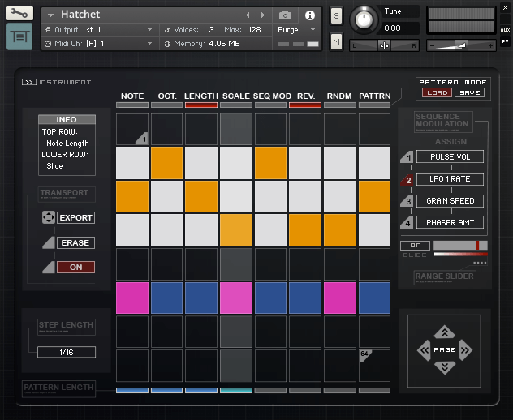513x420 pixels.
Task: Click the drag icon beside EXPORT
Action: tap(48, 218)
